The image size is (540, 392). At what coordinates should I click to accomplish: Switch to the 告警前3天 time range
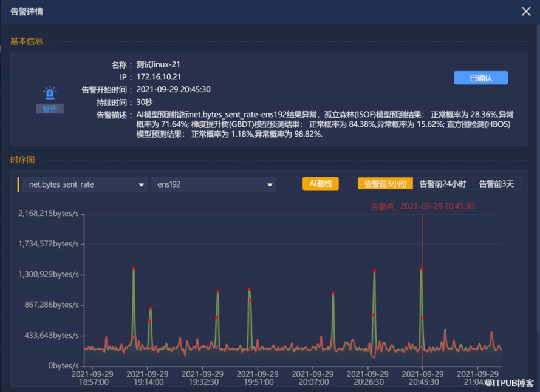click(496, 184)
